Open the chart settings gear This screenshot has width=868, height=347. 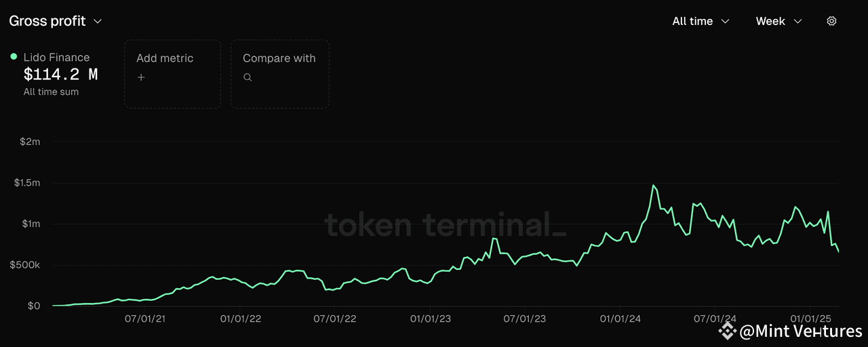coord(831,21)
